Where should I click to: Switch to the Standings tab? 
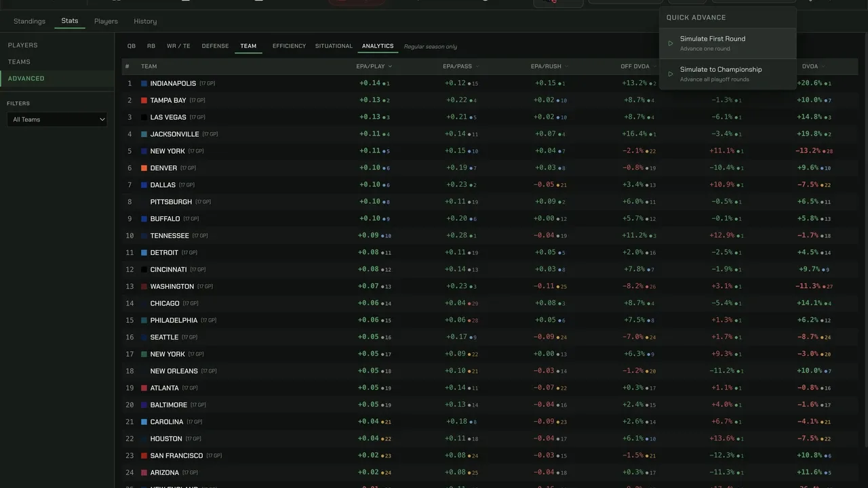pos(29,21)
